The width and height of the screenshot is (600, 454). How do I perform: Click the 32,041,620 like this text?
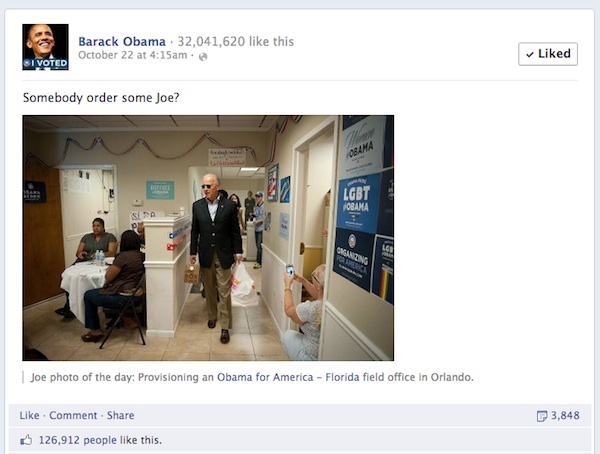tap(236, 41)
